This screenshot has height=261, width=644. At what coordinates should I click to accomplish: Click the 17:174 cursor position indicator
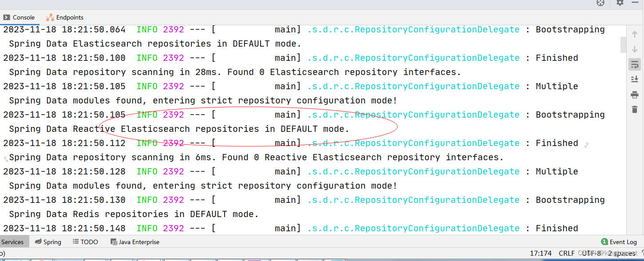point(541,253)
